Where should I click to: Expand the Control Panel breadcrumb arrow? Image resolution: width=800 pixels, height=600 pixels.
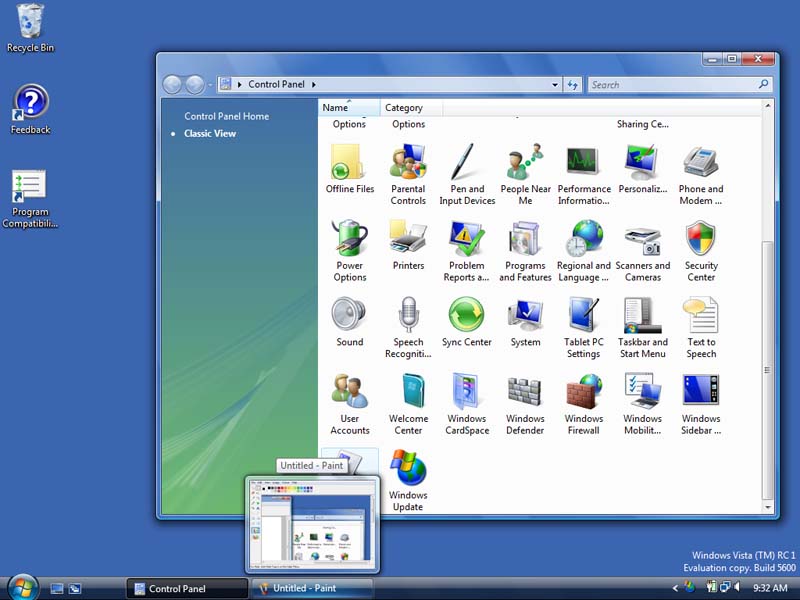pos(314,85)
